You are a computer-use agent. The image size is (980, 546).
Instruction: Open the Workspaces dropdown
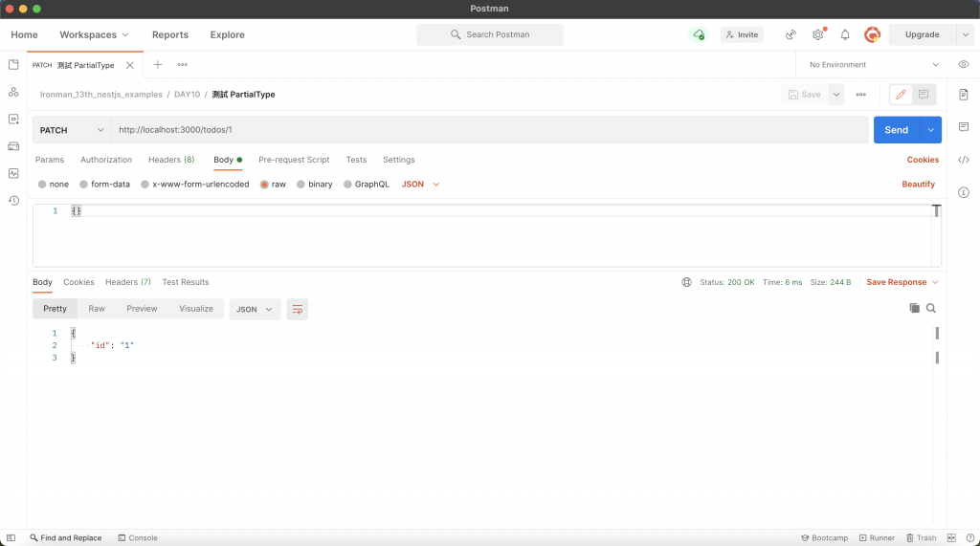(94, 35)
